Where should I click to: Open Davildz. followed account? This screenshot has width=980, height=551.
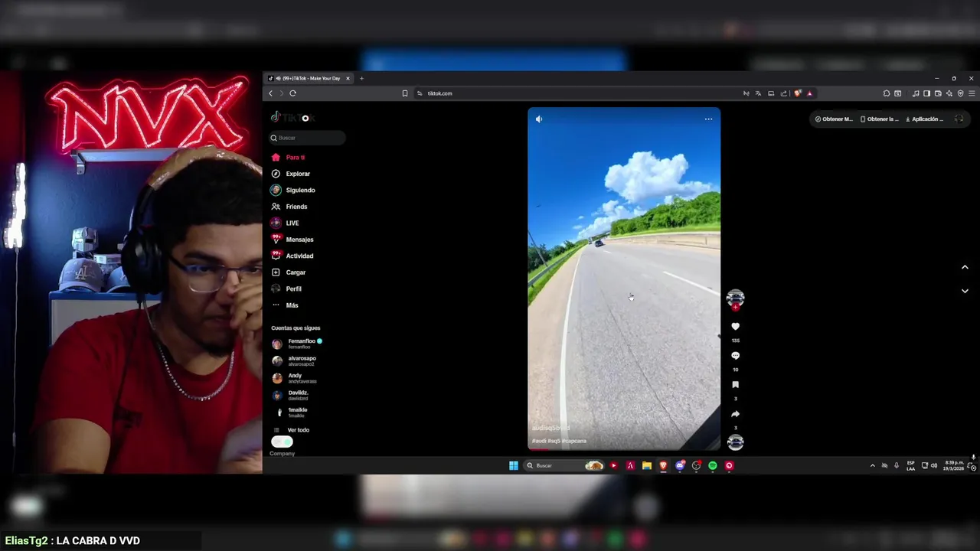[290, 395]
